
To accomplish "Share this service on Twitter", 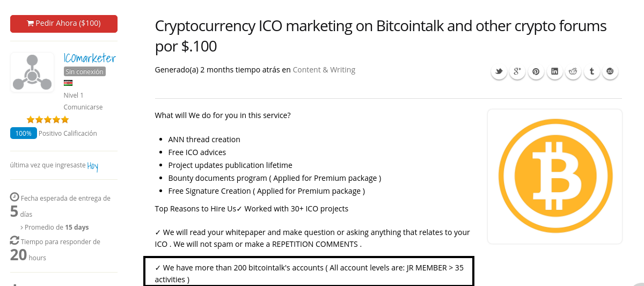I will click(499, 71).
